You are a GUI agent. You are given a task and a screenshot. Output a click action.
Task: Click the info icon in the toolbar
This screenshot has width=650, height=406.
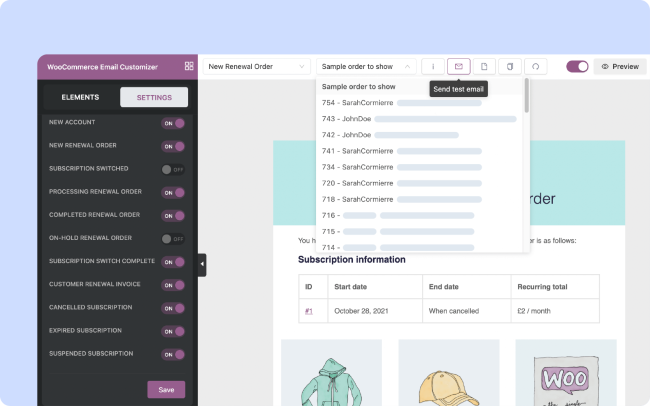(x=433, y=66)
